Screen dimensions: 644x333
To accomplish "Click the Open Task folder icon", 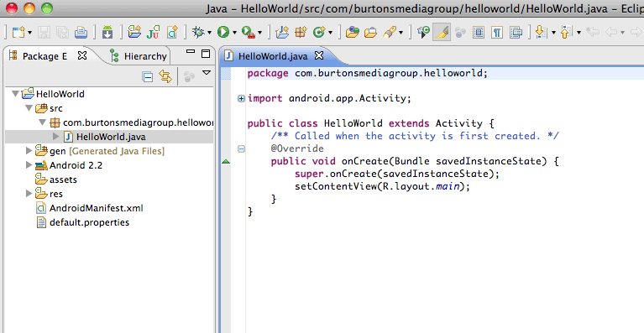I will pyautogui.click(x=370, y=32).
